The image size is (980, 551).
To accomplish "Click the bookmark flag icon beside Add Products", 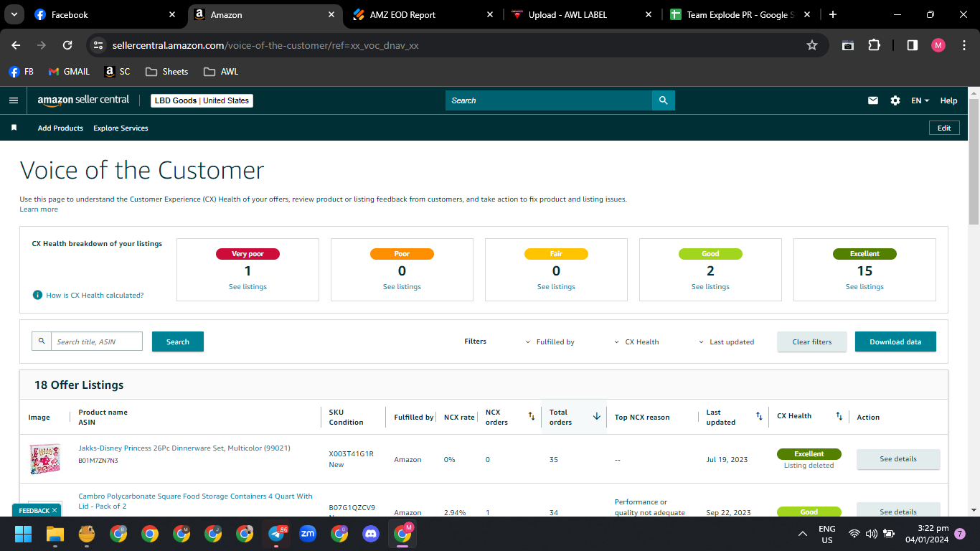I will click(14, 128).
